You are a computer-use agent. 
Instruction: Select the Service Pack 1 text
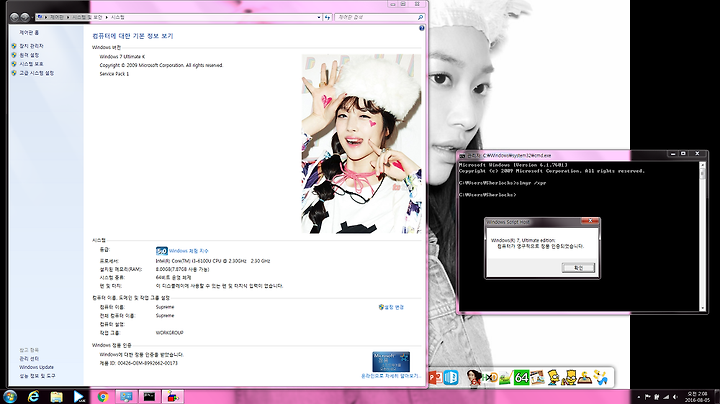click(x=114, y=74)
